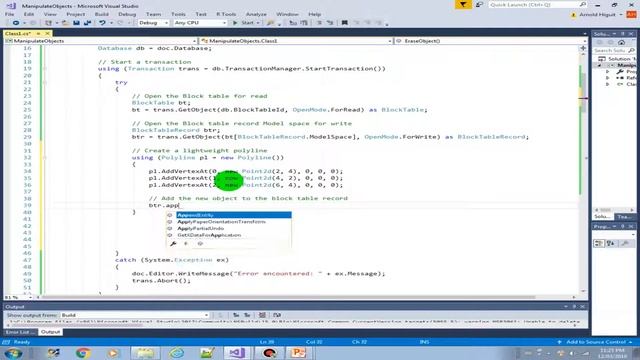Viewport: 640px width, 360px height.
Task: Click the Start debugging button
Action: pyautogui.click(x=244, y=23)
